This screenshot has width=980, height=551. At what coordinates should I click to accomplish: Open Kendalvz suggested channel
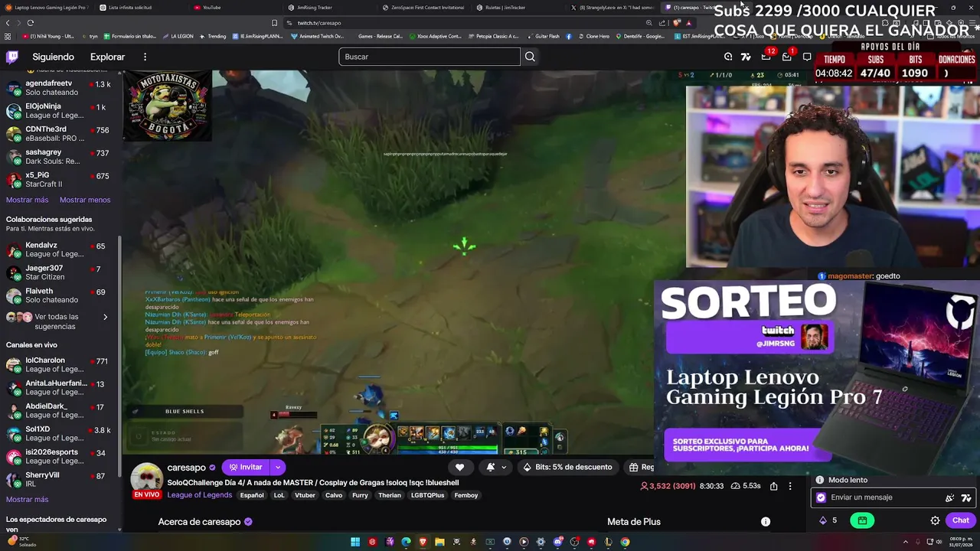pyautogui.click(x=60, y=249)
